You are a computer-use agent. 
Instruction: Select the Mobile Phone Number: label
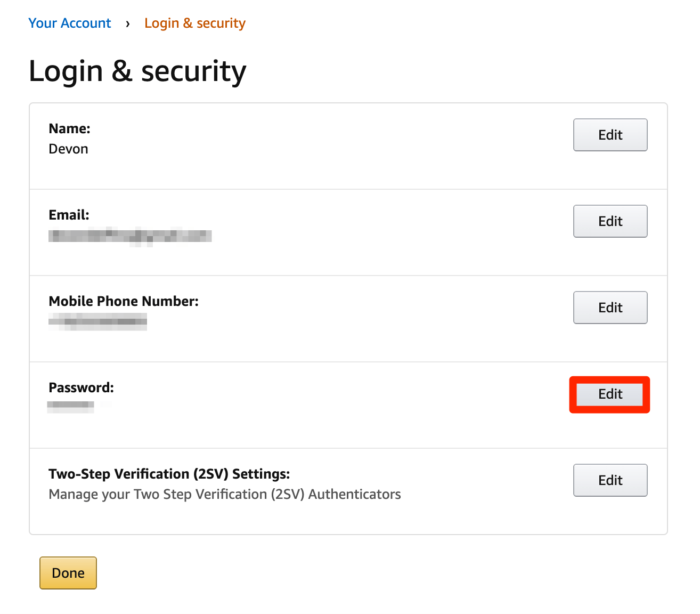click(124, 301)
